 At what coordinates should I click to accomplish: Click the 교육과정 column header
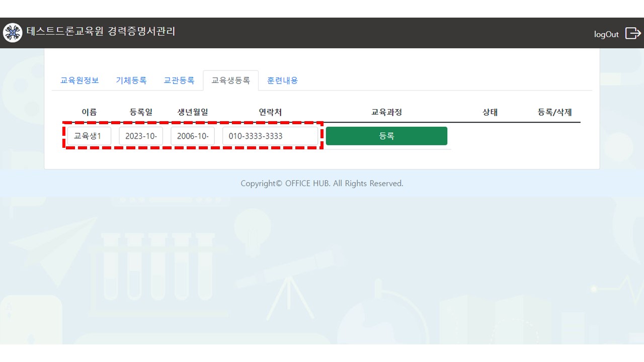point(386,112)
